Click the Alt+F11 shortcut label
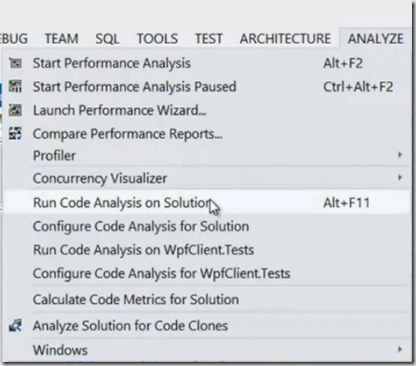This screenshot has height=366, width=416. click(347, 202)
